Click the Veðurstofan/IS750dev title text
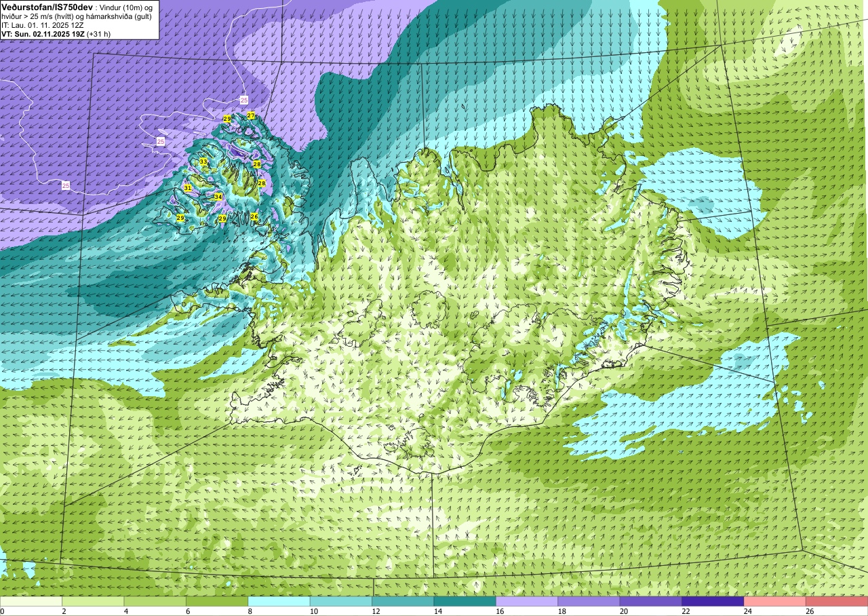868x616 pixels. pos(47,7)
